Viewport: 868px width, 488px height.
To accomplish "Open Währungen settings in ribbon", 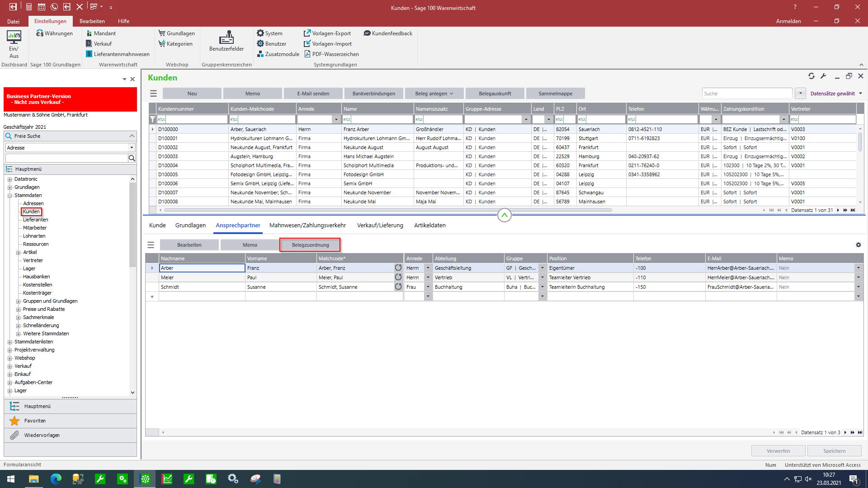I will [x=54, y=33].
